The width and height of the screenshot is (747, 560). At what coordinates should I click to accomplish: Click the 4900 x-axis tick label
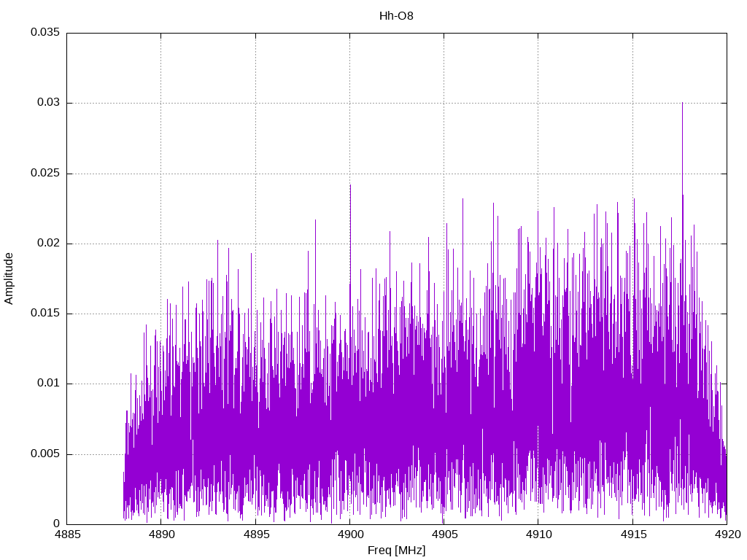tap(349, 534)
